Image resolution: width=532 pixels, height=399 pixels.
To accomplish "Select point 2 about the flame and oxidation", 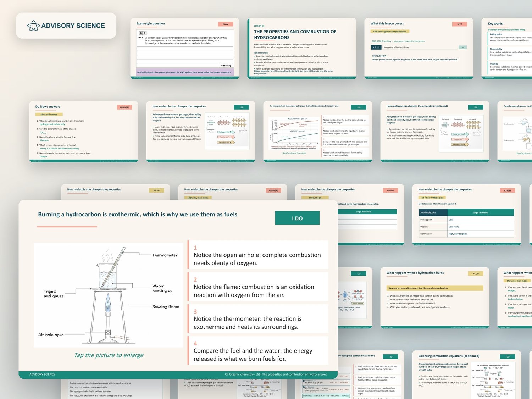I will point(259,287).
